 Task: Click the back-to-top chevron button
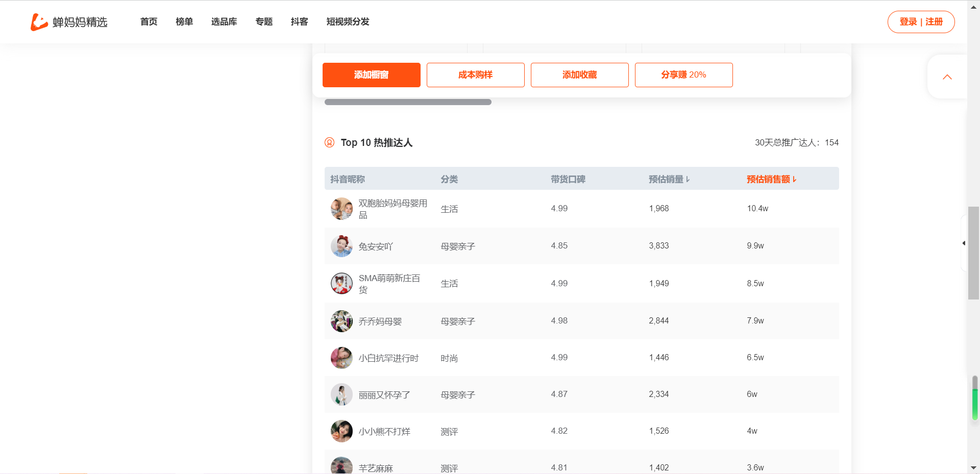(947, 77)
